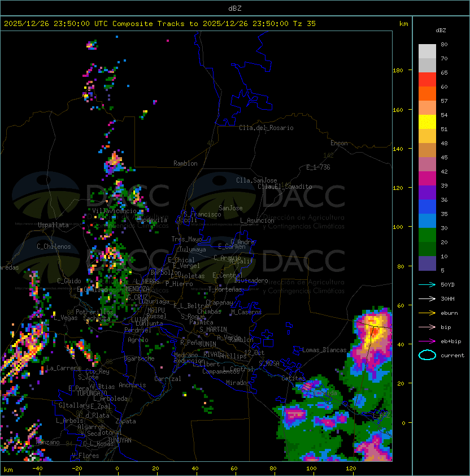The height and width of the screenshot is (476, 470).
Task: Click the Potrerillos label on map
Action: [94, 311]
